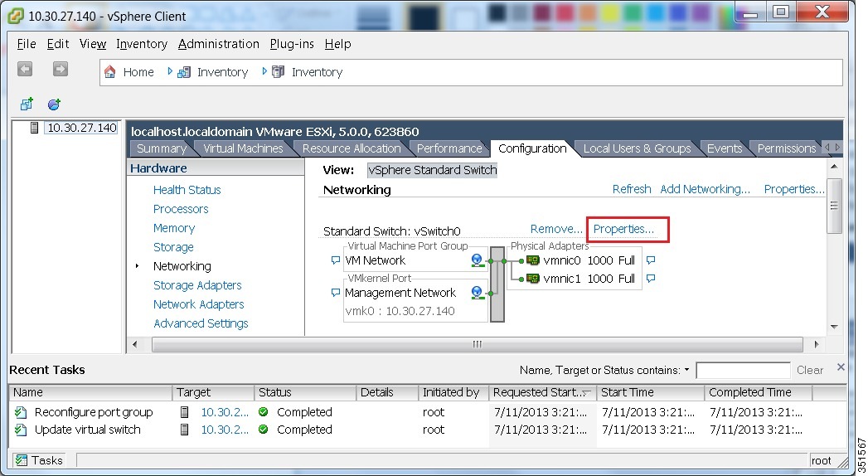Click the Refresh networking link
Image resolution: width=868 pixels, height=476 pixels.
coord(632,189)
